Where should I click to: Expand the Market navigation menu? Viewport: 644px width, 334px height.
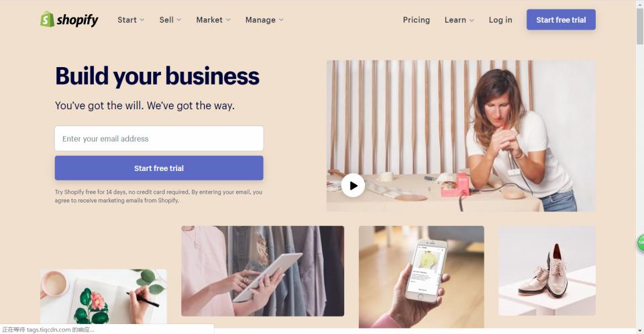click(213, 19)
